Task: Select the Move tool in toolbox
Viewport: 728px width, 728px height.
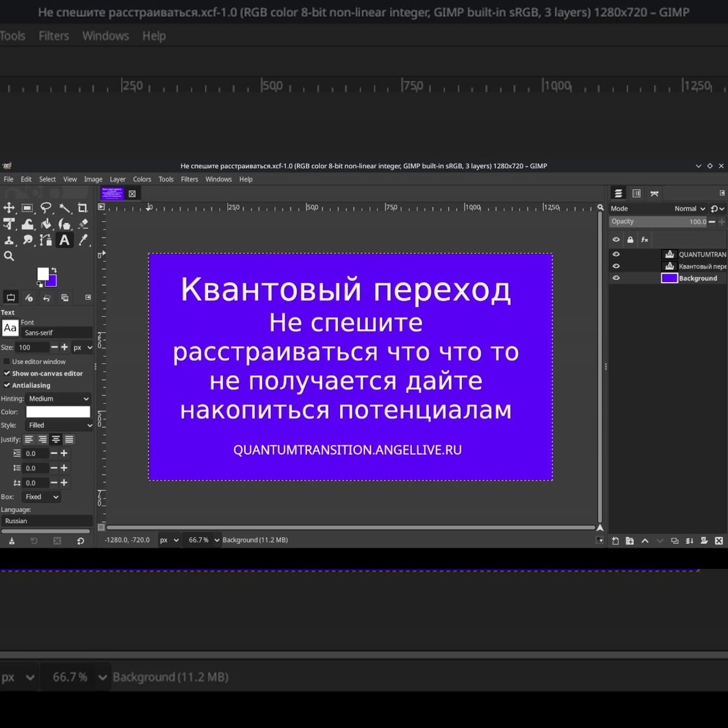Action: [x=9, y=208]
